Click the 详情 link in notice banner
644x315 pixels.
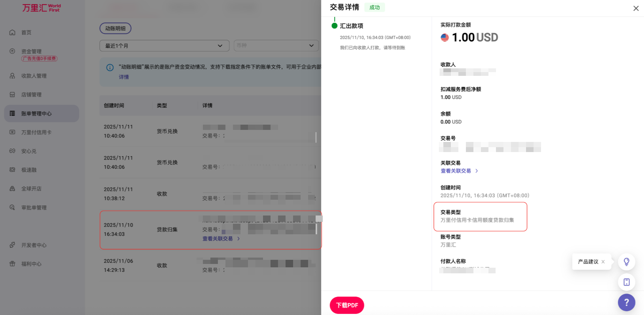pyautogui.click(x=124, y=77)
